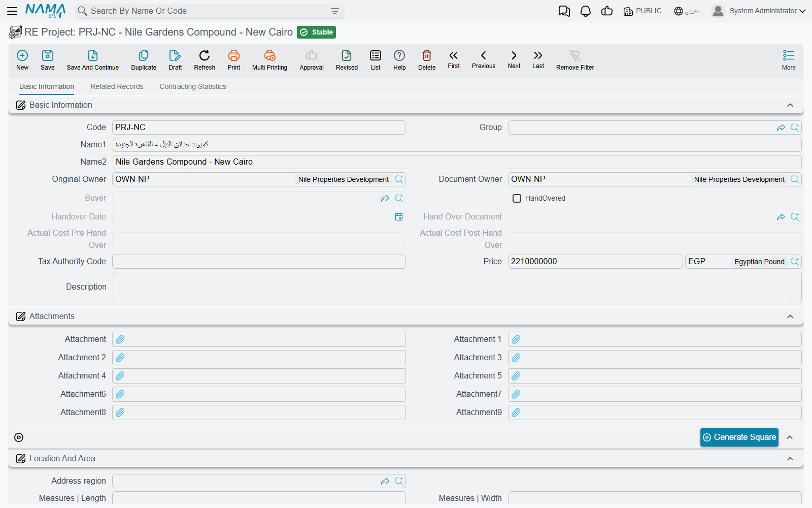Collapse the Location And Area section
This screenshot has height=508, width=812.
pos(790,459)
